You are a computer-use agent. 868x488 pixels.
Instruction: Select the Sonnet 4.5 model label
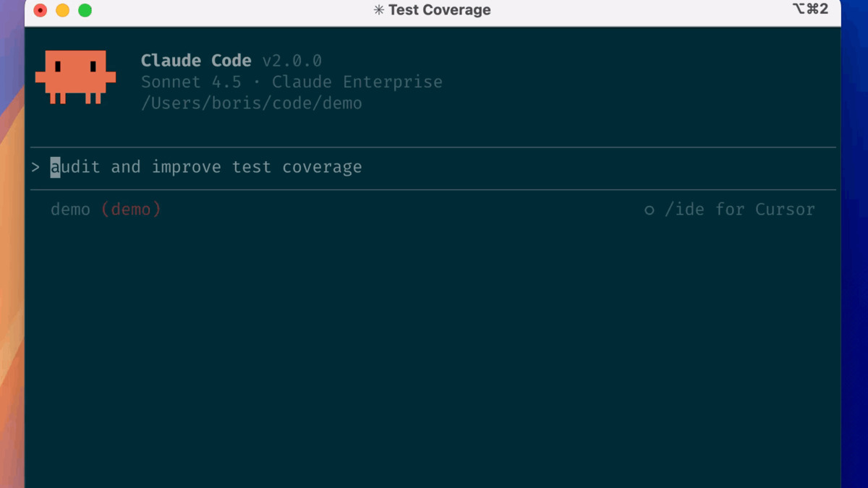[x=192, y=82]
